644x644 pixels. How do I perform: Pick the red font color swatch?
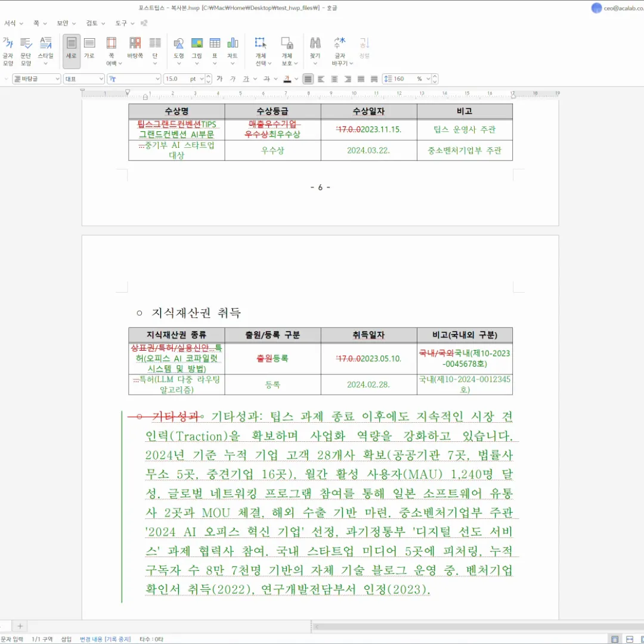(x=287, y=79)
